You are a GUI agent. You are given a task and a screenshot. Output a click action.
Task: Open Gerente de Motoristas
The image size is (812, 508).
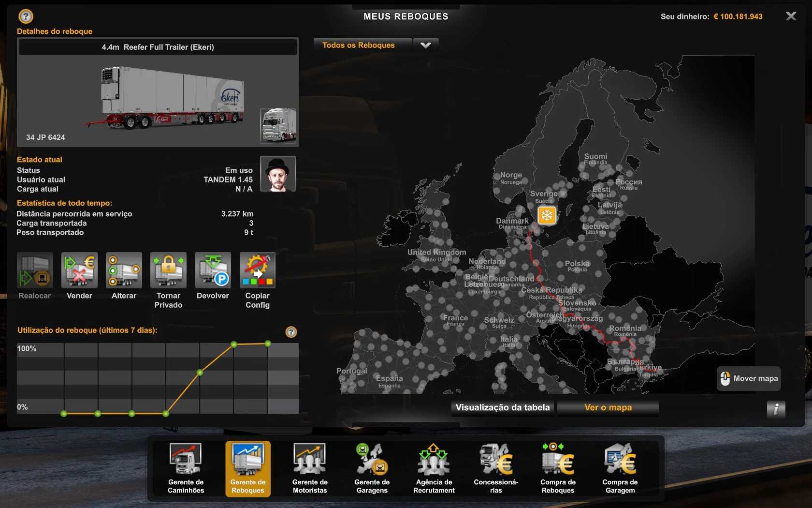pyautogui.click(x=310, y=468)
